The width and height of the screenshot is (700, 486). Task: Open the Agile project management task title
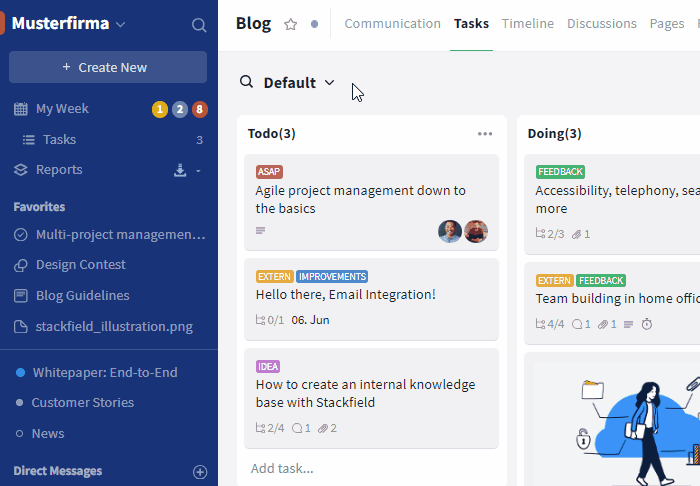click(360, 199)
